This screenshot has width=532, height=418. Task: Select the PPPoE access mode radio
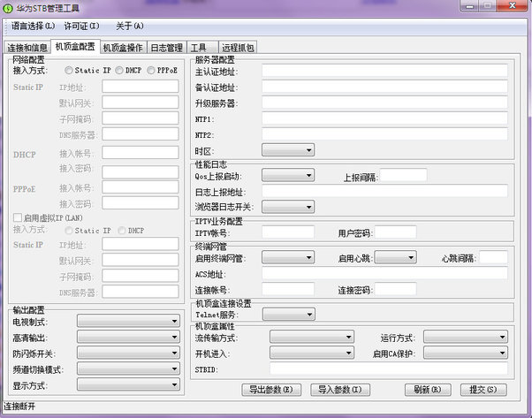point(163,70)
